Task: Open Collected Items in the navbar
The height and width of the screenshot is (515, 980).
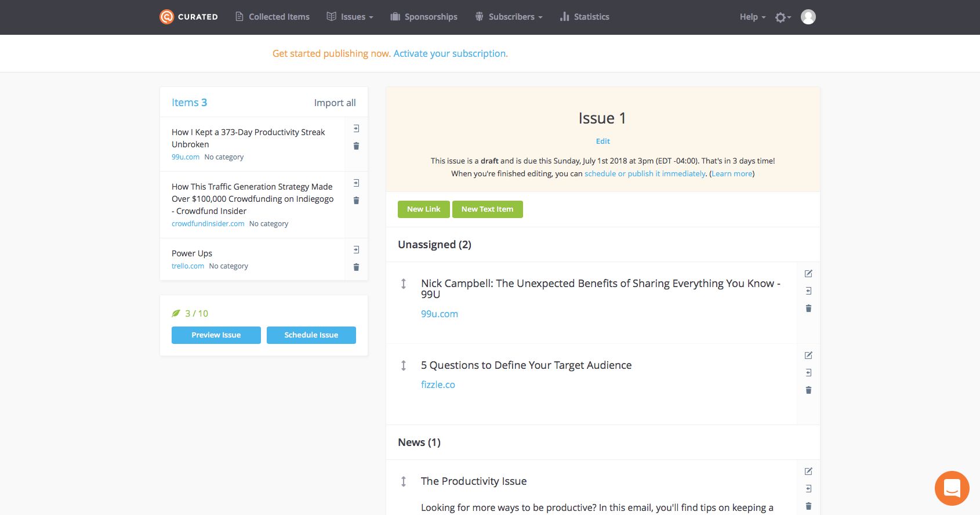Action: click(x=272, y=17)
